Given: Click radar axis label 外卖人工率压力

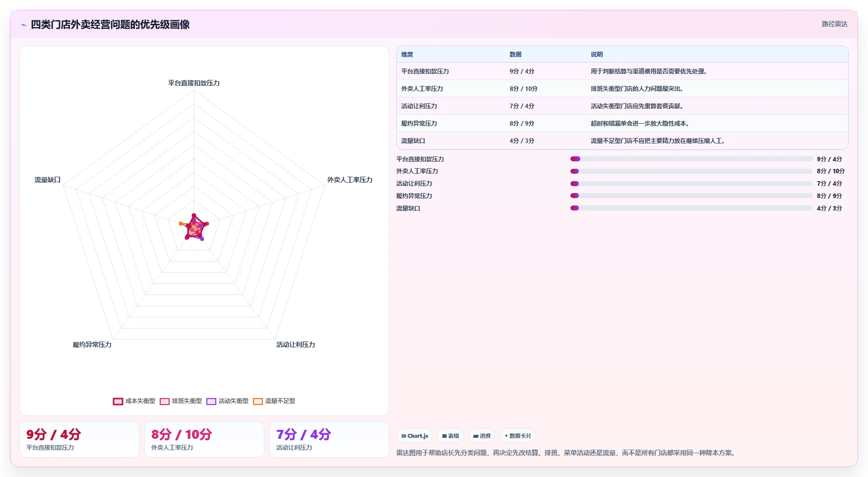Looking at the screenshot, I should (x=350, y=180).
